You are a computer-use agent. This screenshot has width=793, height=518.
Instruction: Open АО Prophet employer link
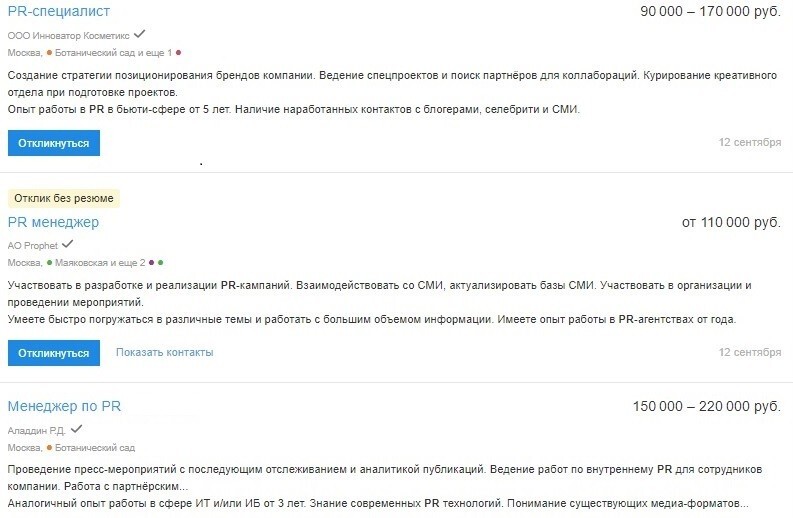pos(33,246)
